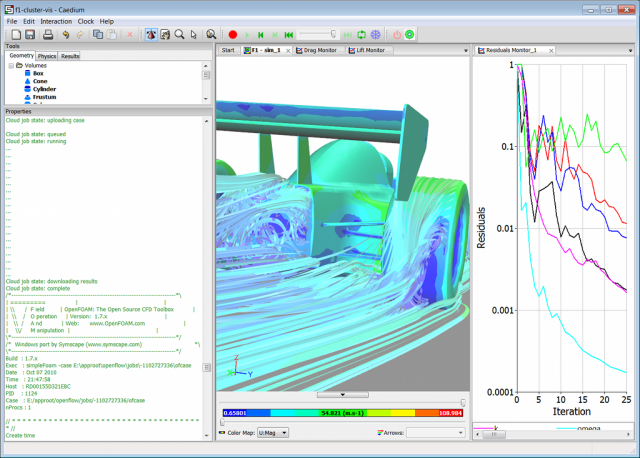Open center view tab list dropdown arrow
This screenshot has height=458, width=640.
[x=466, y=51]
